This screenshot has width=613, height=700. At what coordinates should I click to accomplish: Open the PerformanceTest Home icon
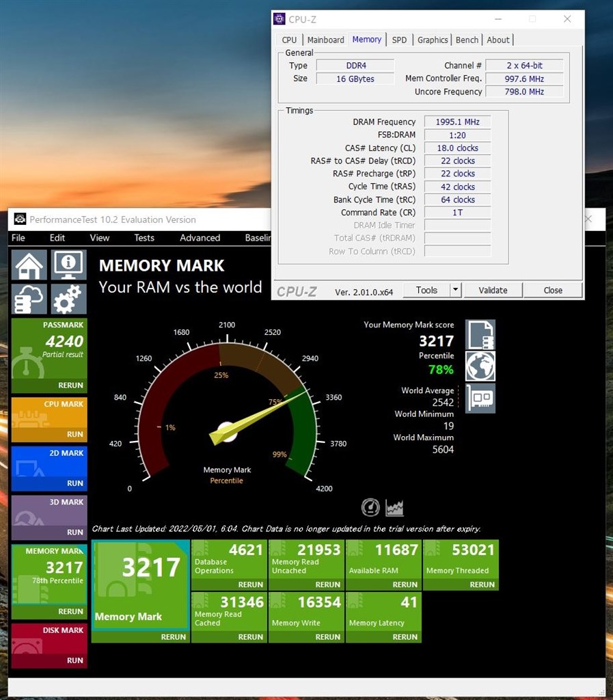pos(29,265)
